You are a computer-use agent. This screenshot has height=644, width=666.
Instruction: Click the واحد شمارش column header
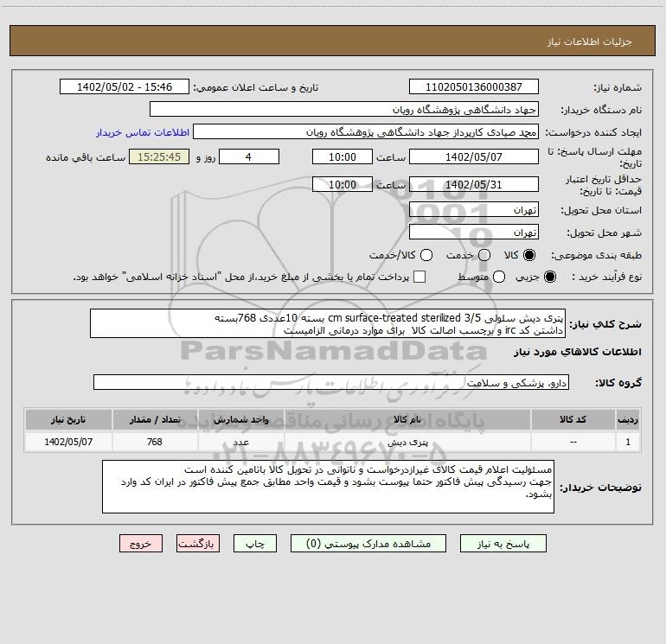240,419
